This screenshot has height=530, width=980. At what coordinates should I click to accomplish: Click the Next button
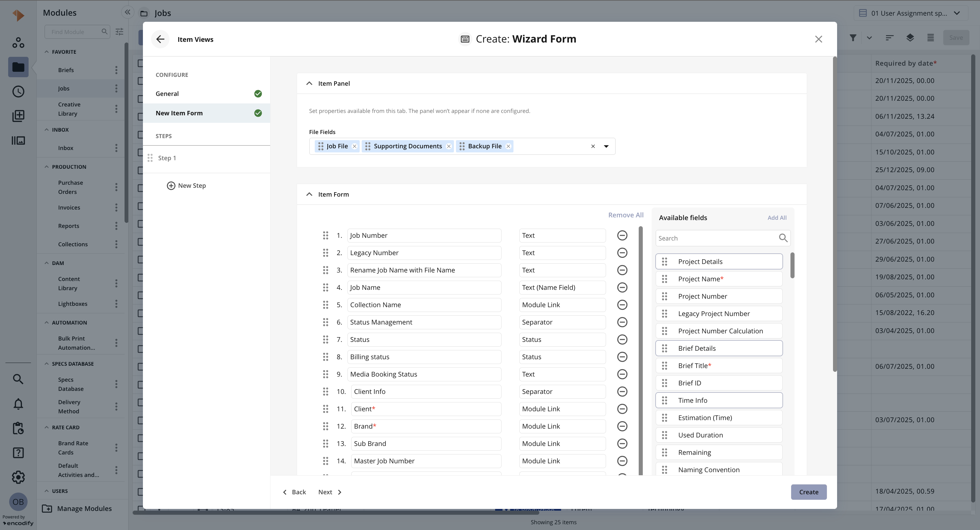330,492
